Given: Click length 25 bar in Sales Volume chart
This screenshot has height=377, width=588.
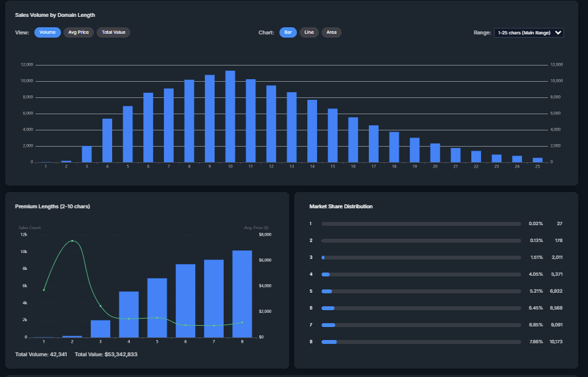Looking at the screenshot, I should tap(537, 160).
